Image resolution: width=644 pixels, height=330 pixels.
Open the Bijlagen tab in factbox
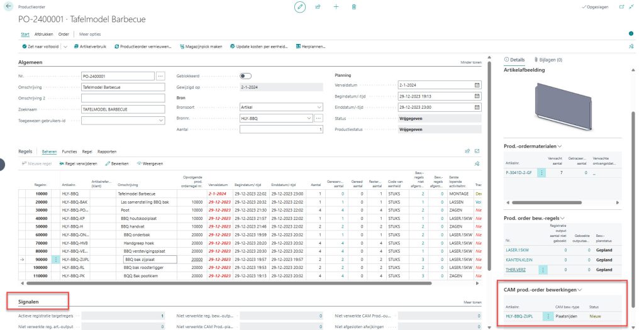coord(547,60)
